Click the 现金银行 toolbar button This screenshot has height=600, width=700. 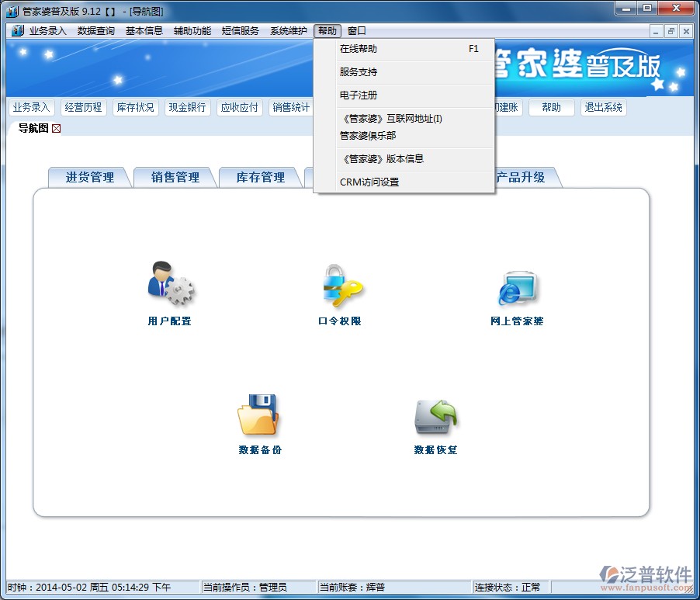[x=187, y=108]
